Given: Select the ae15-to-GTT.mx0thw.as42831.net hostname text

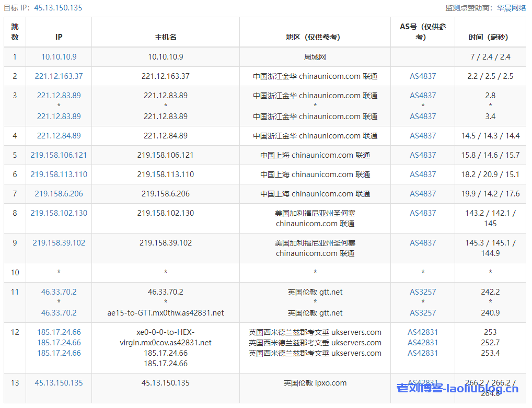Looking at the screenshot, I should pyautogui.click(x=166, y=313).
